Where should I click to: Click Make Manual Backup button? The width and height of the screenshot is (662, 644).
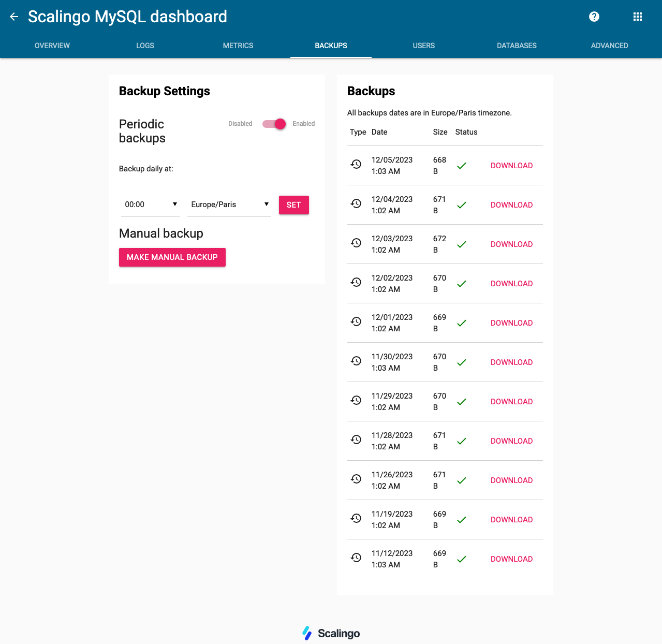click(172, 257)
